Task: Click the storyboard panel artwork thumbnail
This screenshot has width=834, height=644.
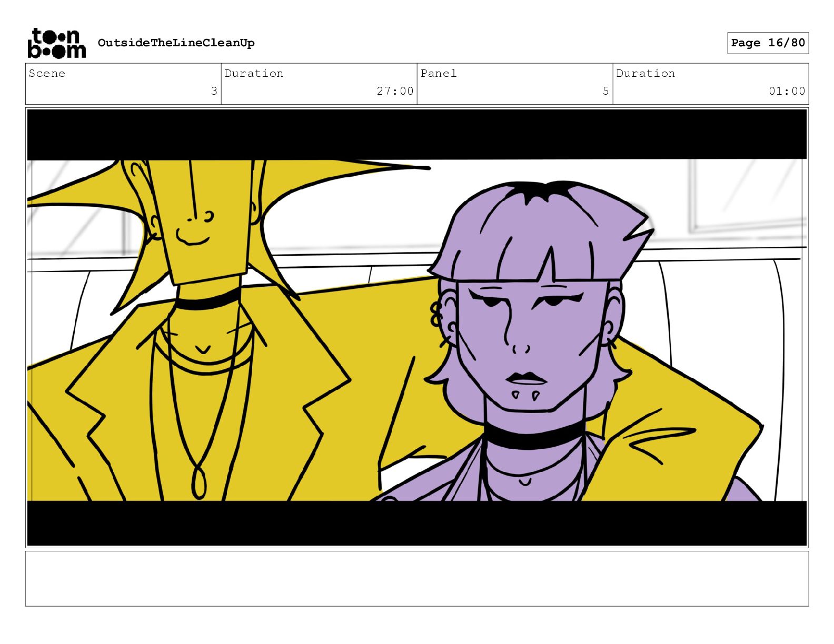Action: (x=417, y=328)
